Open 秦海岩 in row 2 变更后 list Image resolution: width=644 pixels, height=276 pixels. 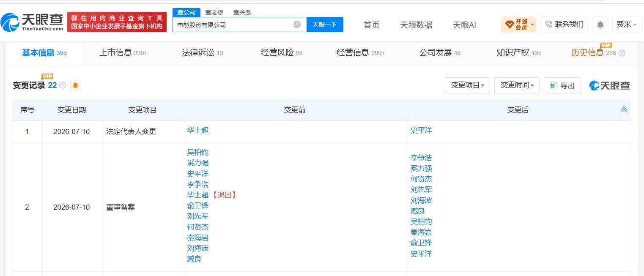point(421,232)
